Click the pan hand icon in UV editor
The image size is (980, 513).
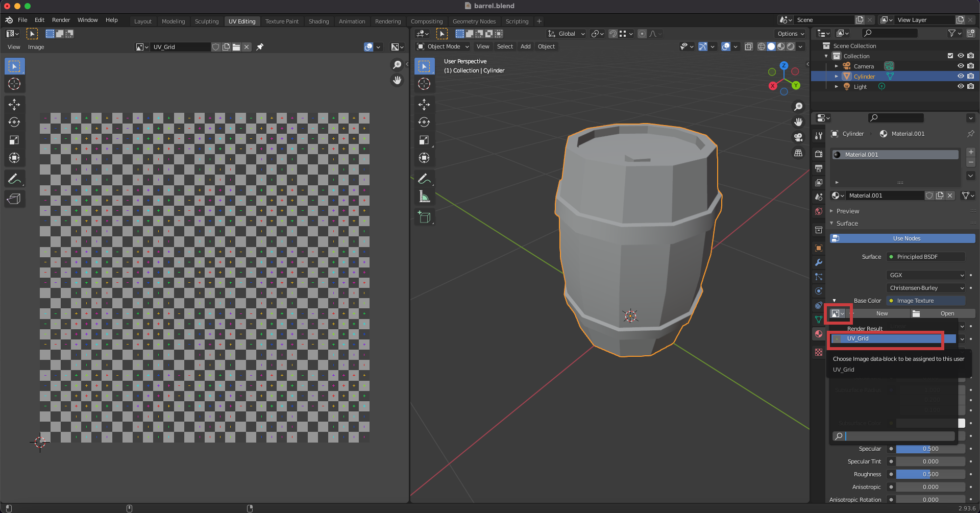tap(397, 80)
